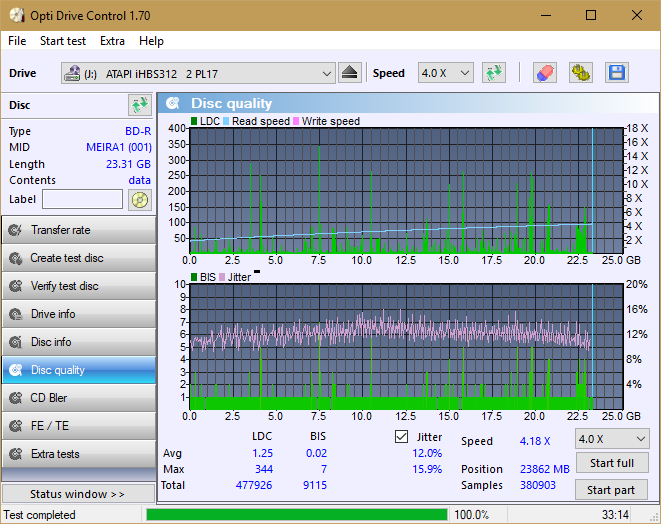Click the green progress bar
661x524 pixels.
tap(297, 515)
